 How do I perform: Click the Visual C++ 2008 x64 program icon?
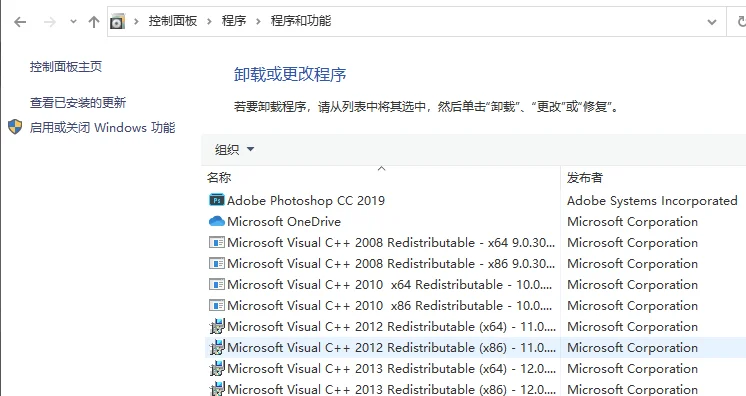216,243
